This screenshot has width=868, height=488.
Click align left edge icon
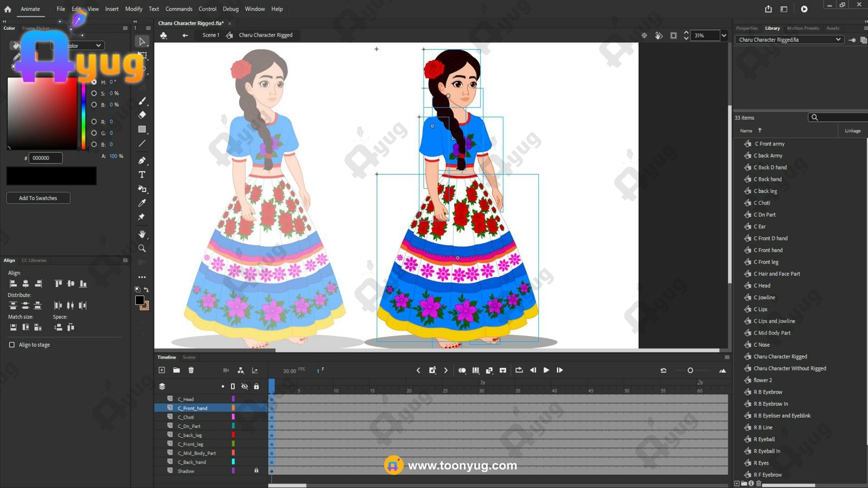coord(13,284)
